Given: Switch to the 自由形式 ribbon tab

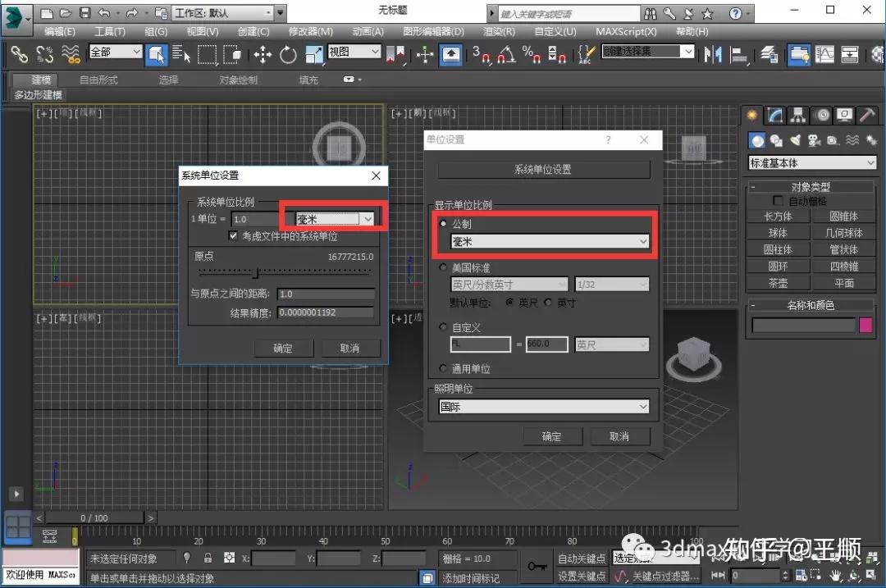Looking at the screenshot, I should click(98, 80).
